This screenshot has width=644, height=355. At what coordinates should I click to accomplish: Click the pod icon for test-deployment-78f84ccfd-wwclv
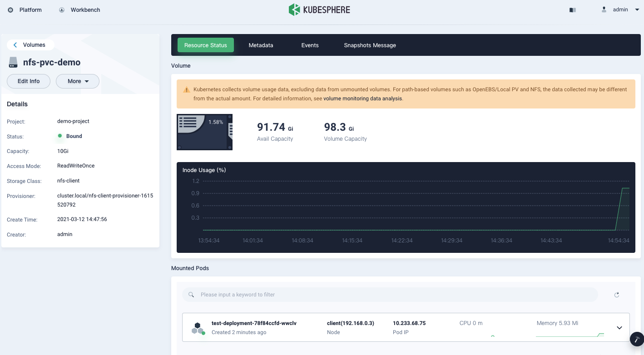[x=198, y=327]
